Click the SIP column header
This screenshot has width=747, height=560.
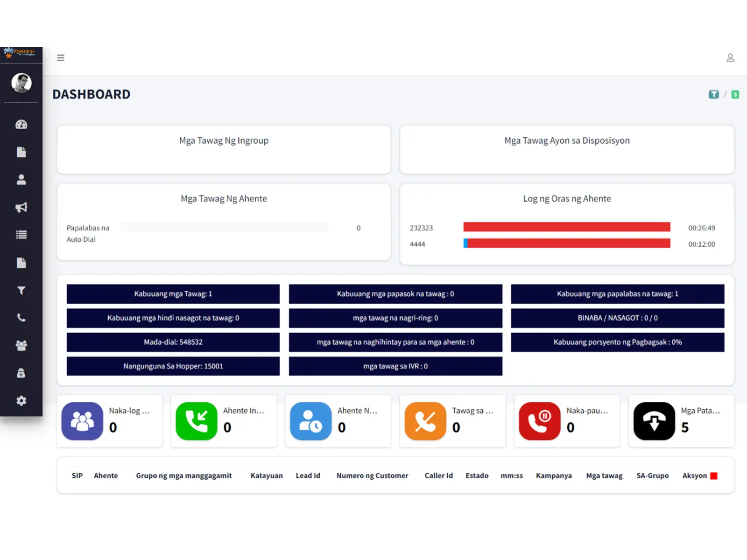pyautogui.click(x=77, y=476)
